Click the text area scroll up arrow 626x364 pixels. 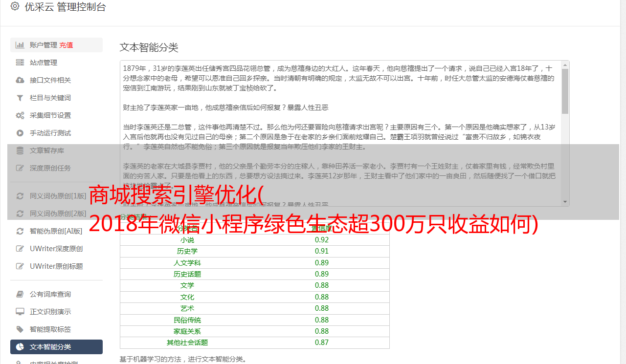[565, 64]
